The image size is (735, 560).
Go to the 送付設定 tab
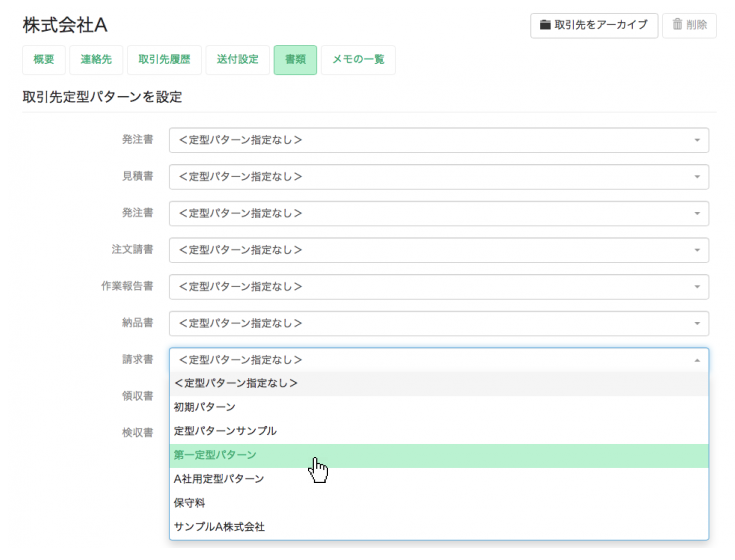(x=238, y=60)
